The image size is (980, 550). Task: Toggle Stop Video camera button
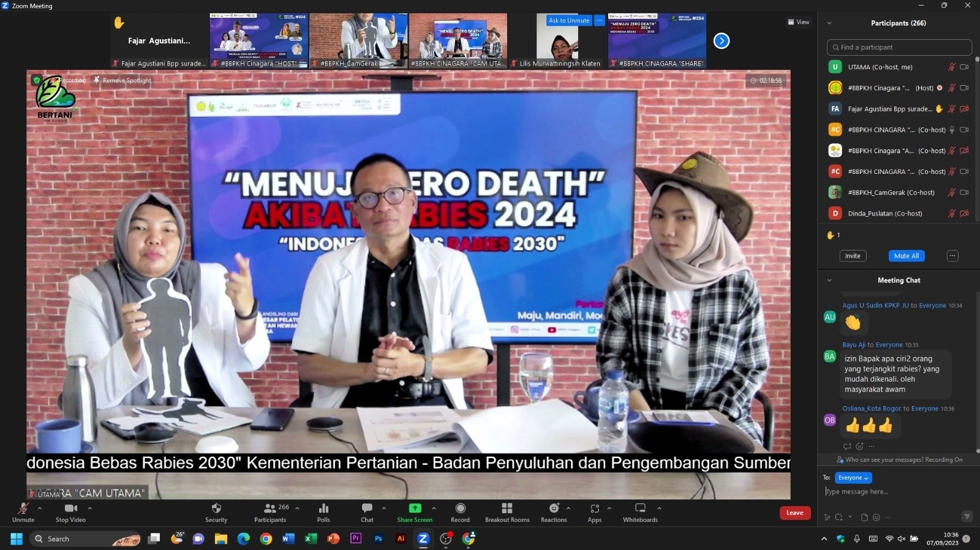[x=70, y=509]
